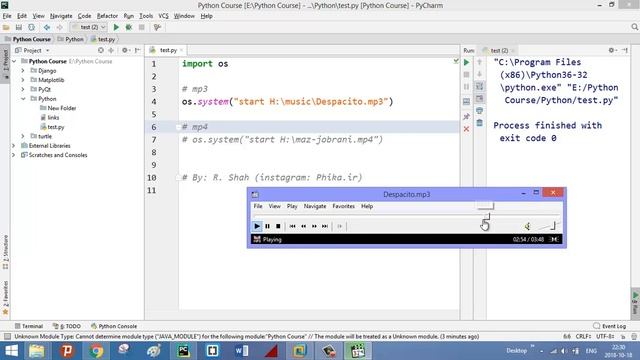Select the links file in Project tree
This screenshot has width=640, height=360.
coord(50,118)
